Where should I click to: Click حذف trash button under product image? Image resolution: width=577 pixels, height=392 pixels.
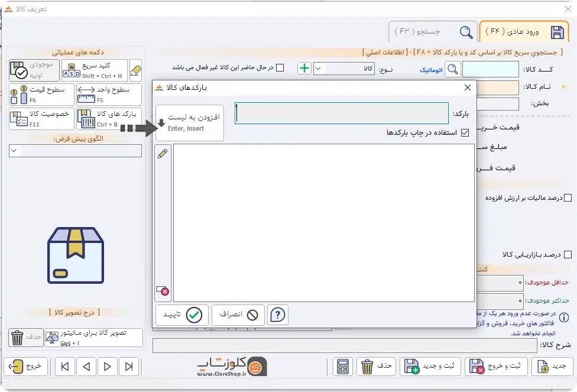click(26, 338)
